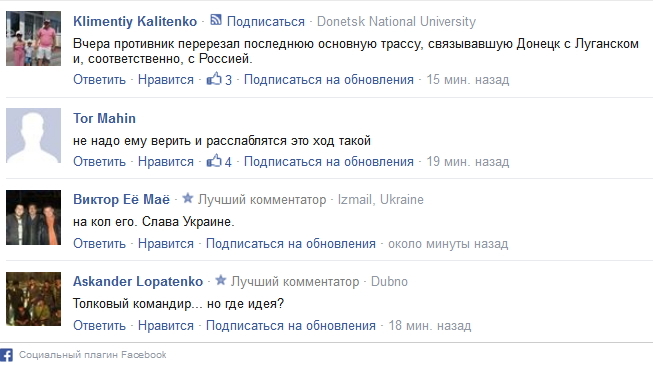Open Klimentiy Kalitenko's profile name link
The height and width of the screenshot is (365, 653).
135,21
